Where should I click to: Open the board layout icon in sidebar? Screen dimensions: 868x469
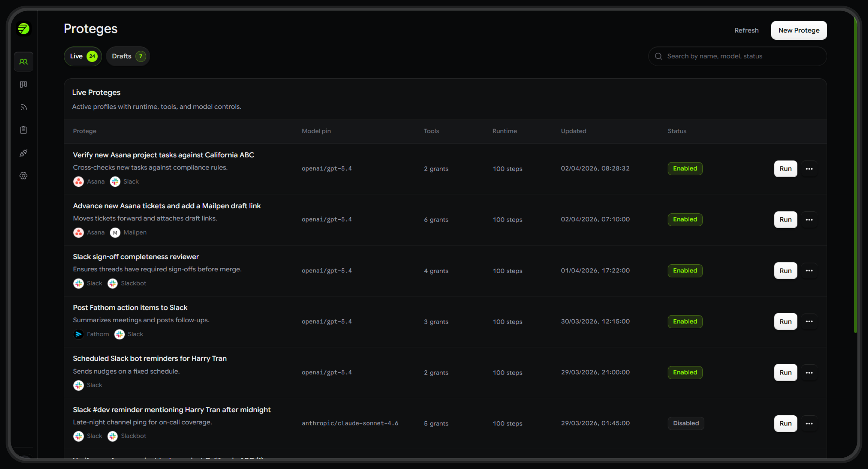(24, 85)
